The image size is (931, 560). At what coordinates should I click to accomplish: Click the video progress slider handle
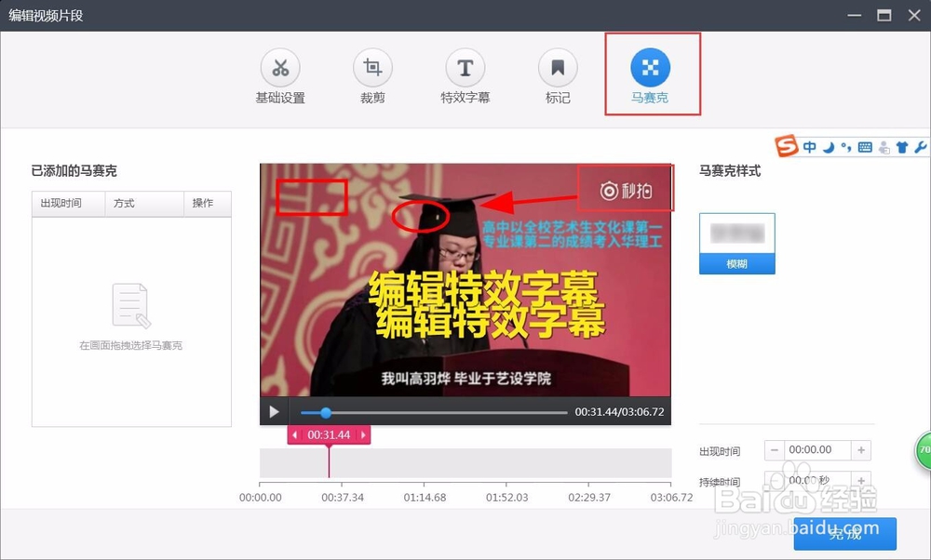click(x=325, y=412)
